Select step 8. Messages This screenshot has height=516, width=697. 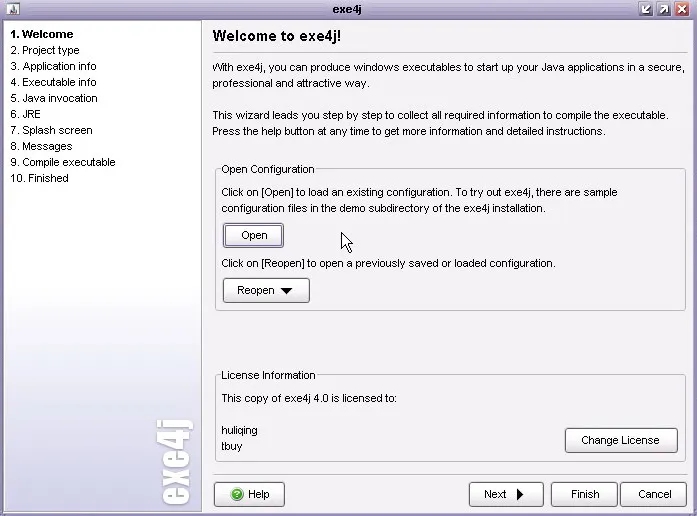click(x=41, y=146)
